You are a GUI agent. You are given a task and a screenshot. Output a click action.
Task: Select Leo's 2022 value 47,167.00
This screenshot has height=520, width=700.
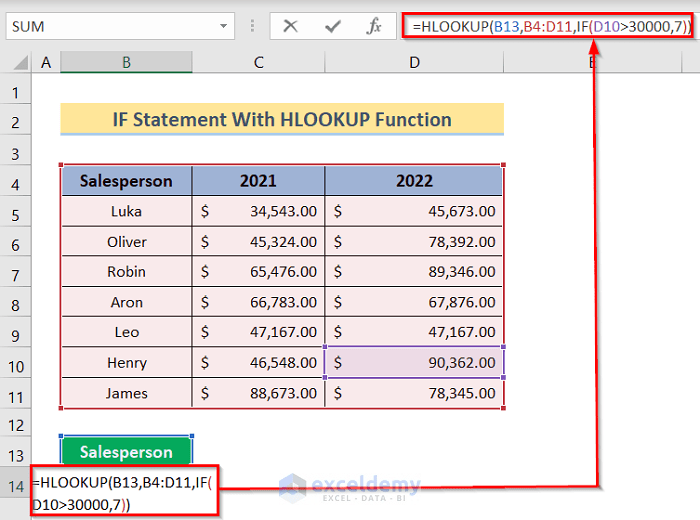click(x=414, y=332)
